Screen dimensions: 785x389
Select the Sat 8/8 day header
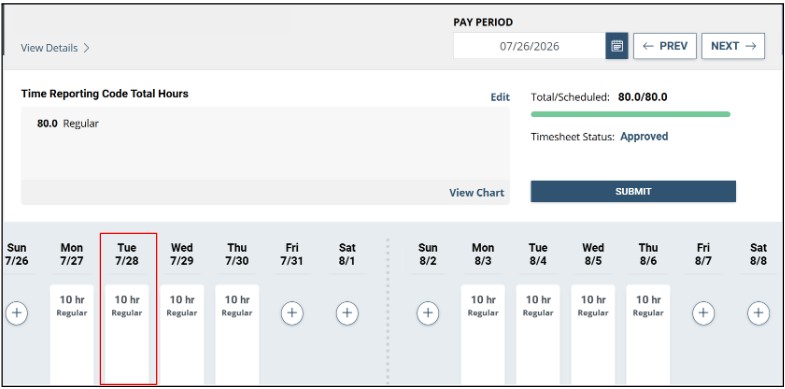pyautogui.click(x=758, y=254)
